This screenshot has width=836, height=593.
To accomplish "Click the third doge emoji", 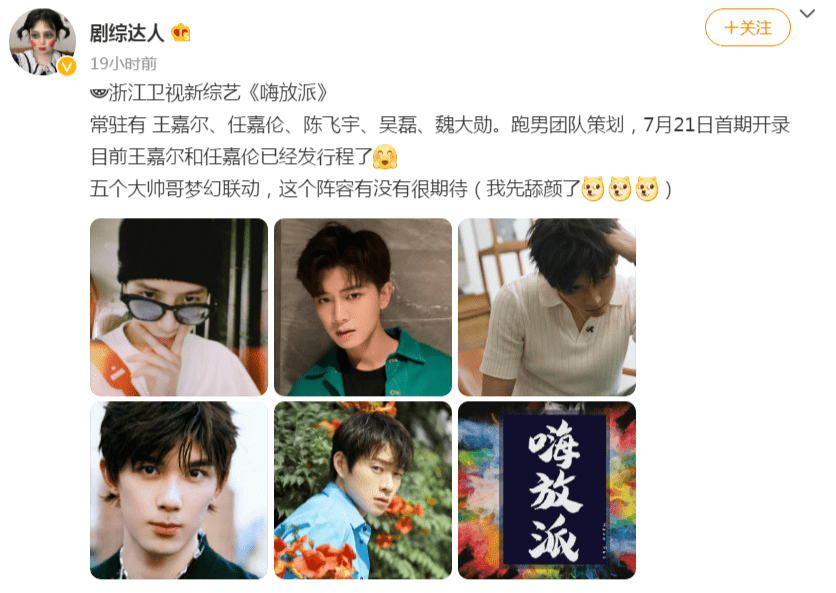I will pyautogui.click(x=647, y=189).
